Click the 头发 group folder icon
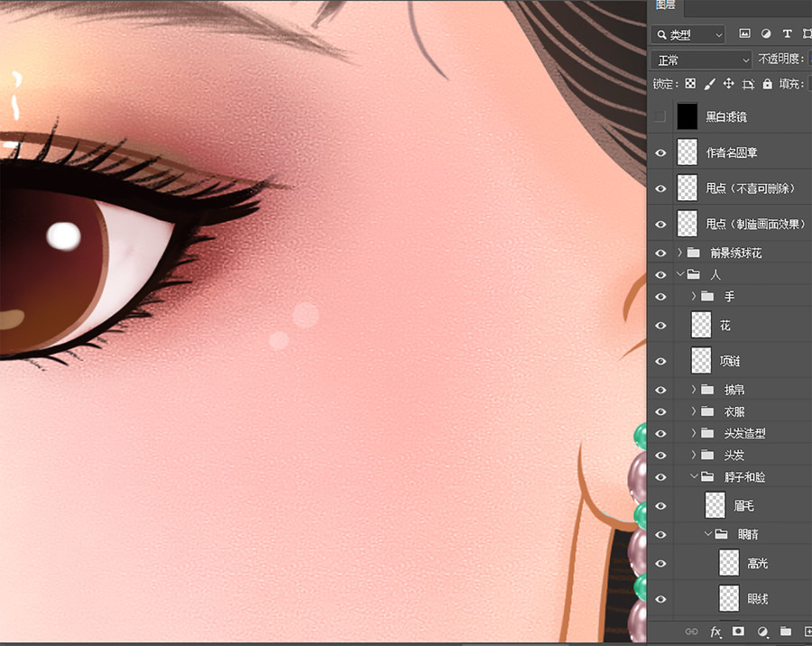This screenshot has height=646, width=812. coord(707,455)
